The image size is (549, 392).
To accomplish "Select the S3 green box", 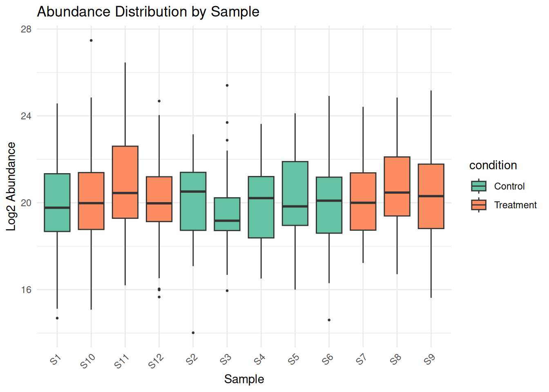I will (x=227, y=214).
